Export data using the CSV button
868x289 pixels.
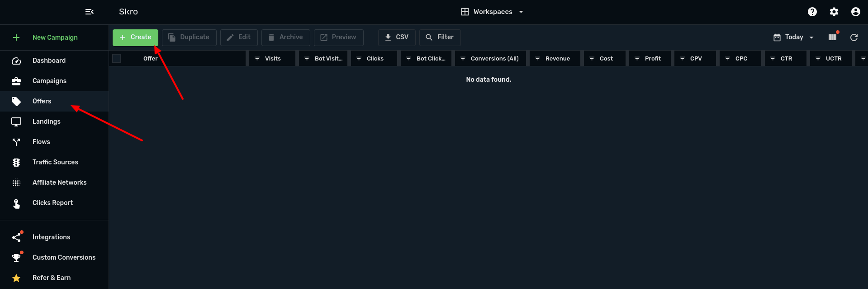397,37
